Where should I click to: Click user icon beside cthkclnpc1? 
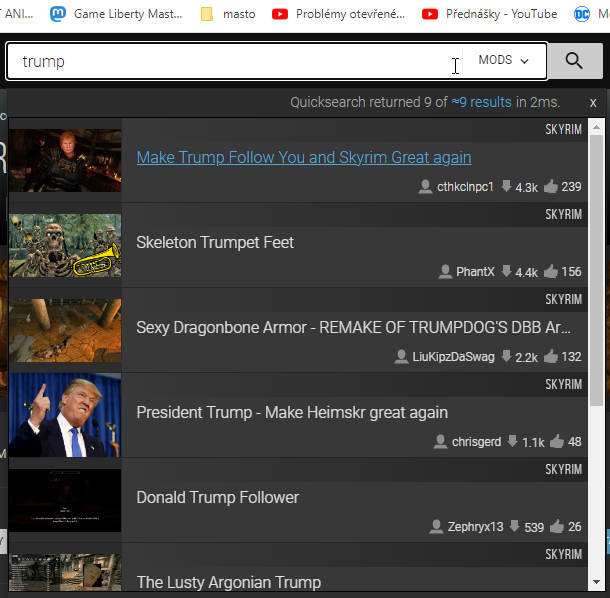[425, 187]
